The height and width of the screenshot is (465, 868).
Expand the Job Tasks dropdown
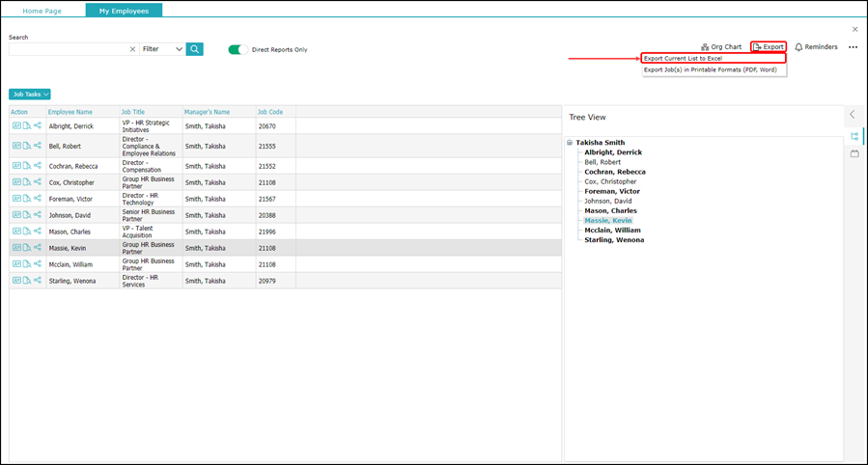30,95
